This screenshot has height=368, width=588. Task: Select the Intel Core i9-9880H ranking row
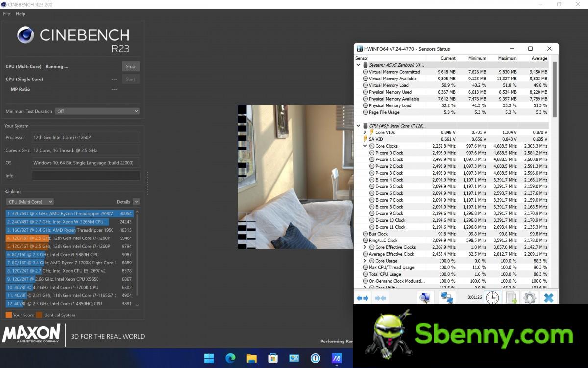tap(70, 255)
